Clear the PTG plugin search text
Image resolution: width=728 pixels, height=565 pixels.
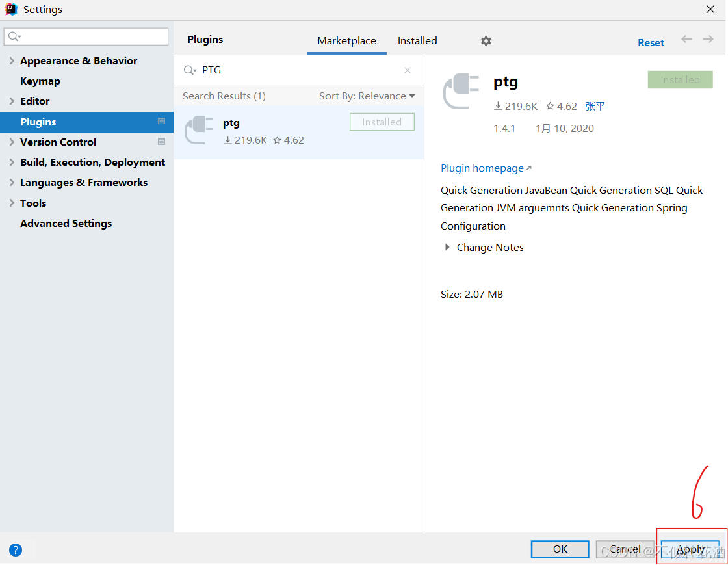407,70
